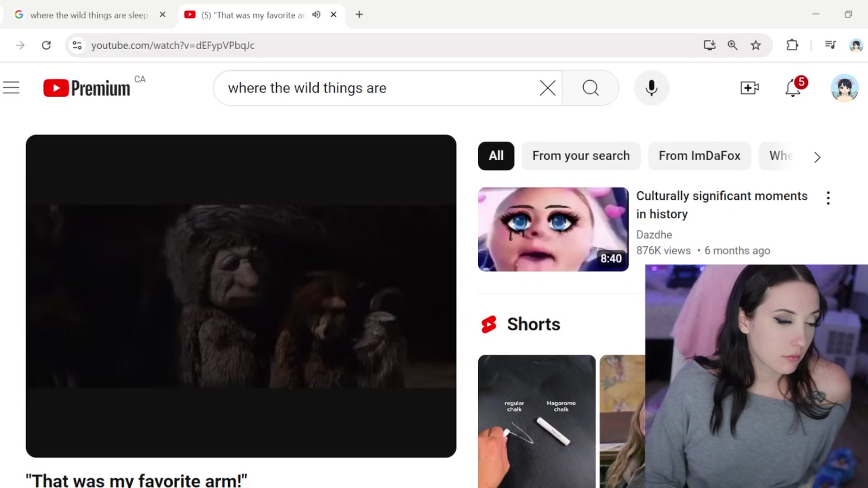Open the browser profile avatar
This screenshot has height=488, width=868.
(856, 45)
